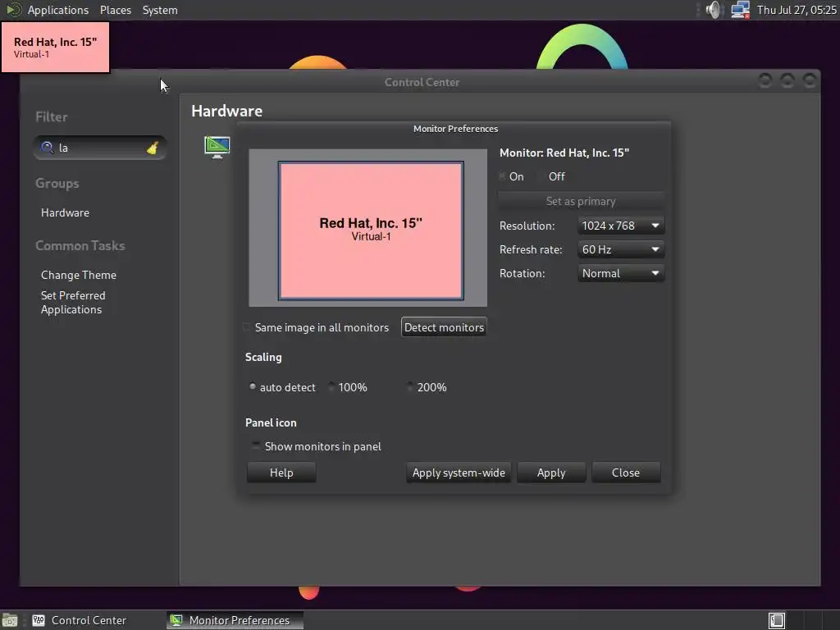This screenshot has width=840, height=630.
Task: Click the Displays monitor icon under Hardware
Action: [x=217, y=147]
